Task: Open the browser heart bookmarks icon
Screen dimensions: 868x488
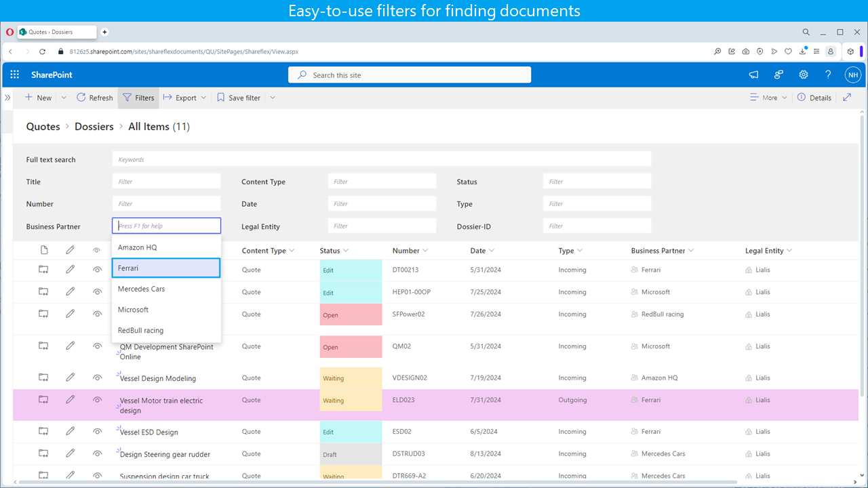Action: point(788,52)
